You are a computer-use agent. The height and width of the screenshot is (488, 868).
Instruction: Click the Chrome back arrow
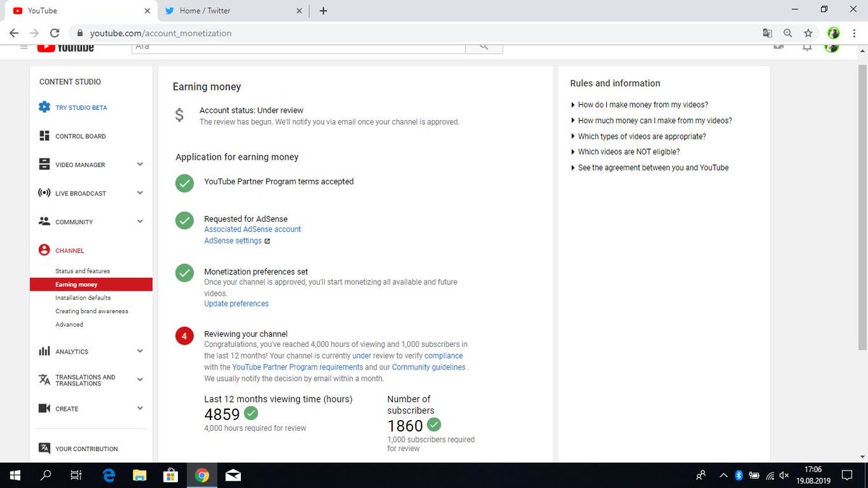pos(14,33)
